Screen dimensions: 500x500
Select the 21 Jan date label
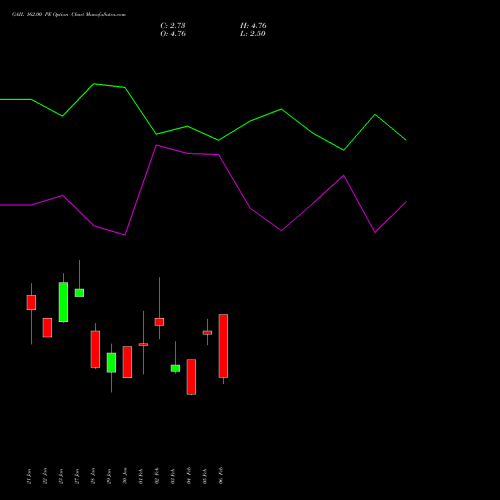coord(29,476)
